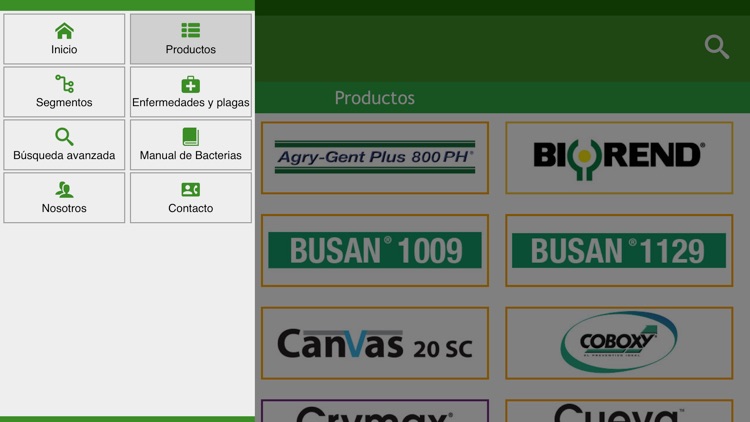750x422 pixels.
Task: Select the Inicio menu label
Action: click(x=64, y=49)
